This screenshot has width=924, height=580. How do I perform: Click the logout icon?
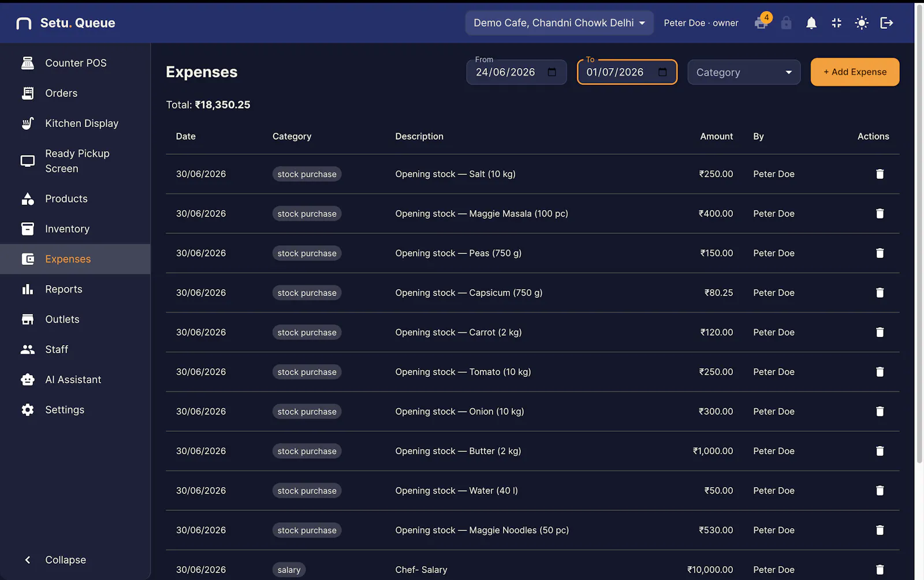click(x=886, y=23)
